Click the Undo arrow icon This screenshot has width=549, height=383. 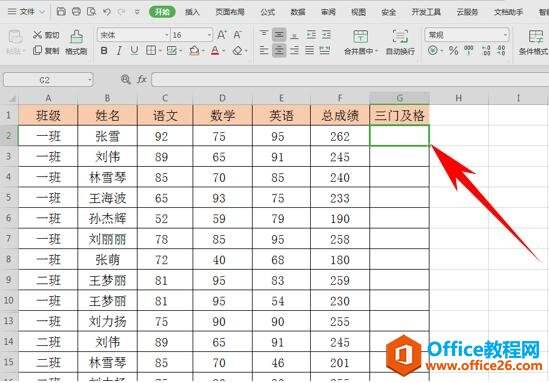(107, 12)
